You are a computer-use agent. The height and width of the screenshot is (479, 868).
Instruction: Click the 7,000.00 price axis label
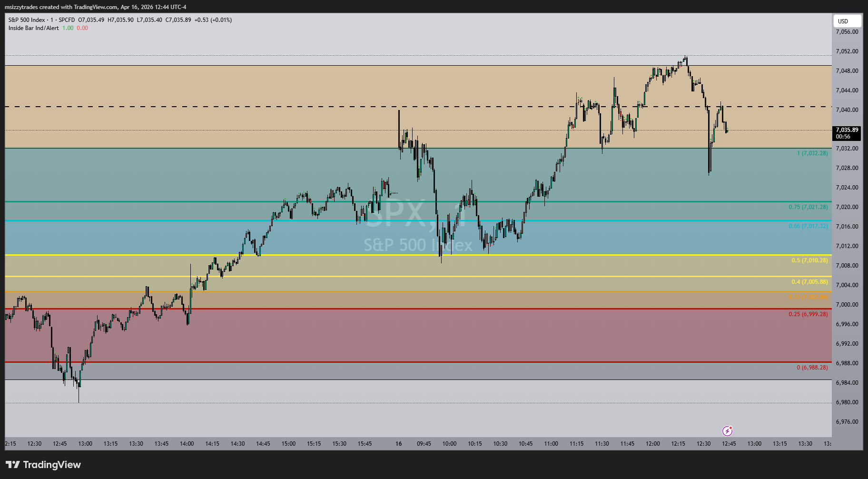(x=847, y=305)
